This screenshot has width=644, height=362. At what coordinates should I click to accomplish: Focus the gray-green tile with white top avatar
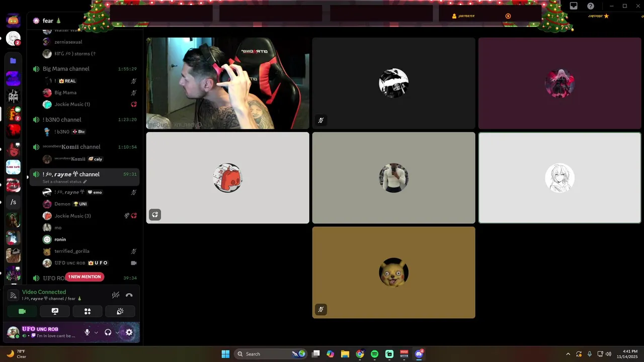393,178
